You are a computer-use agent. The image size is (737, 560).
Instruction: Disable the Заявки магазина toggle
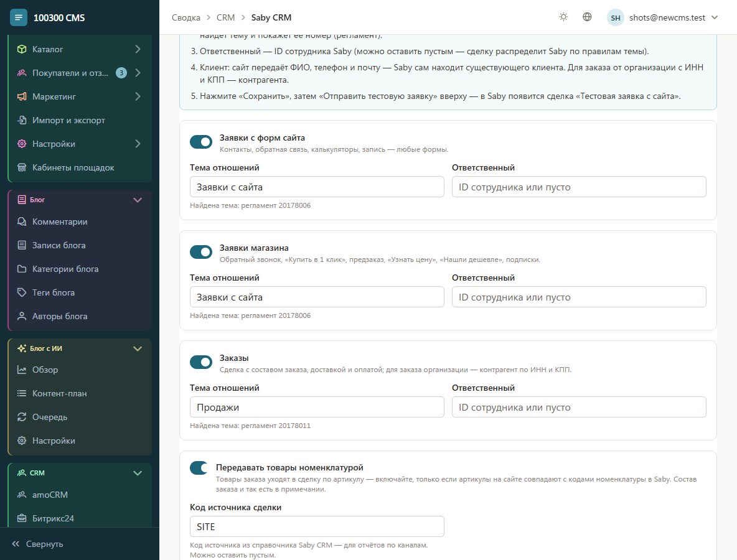pyautogui.click(x=201, y=252)
